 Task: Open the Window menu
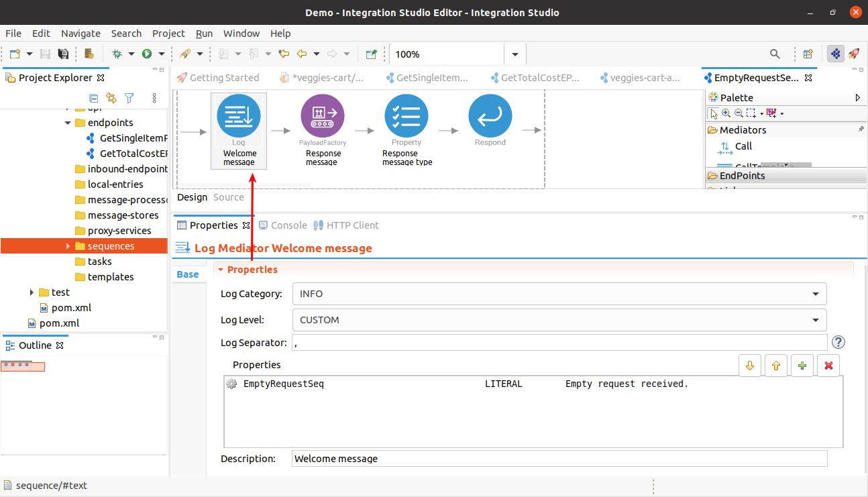coord(241,34)
